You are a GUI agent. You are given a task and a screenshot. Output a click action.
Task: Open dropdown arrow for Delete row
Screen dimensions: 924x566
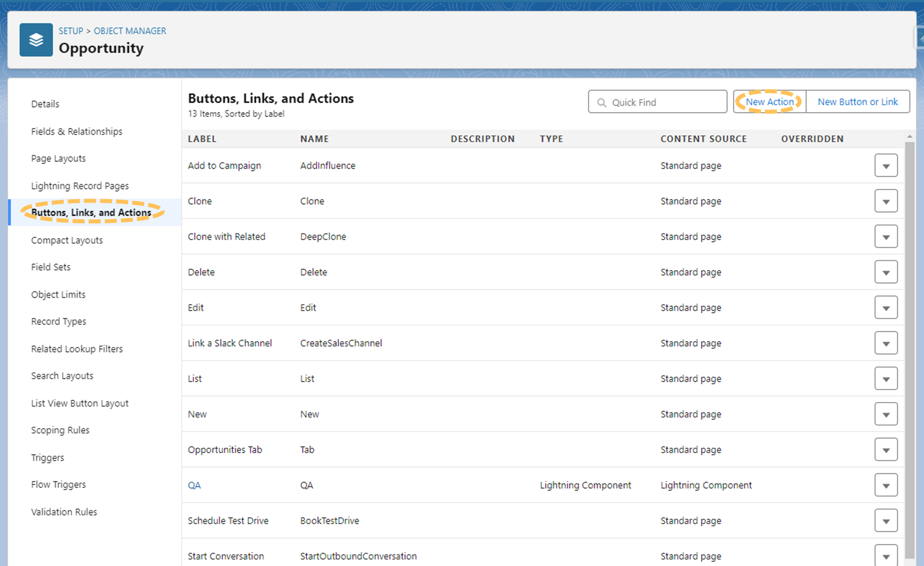[886, 272]
